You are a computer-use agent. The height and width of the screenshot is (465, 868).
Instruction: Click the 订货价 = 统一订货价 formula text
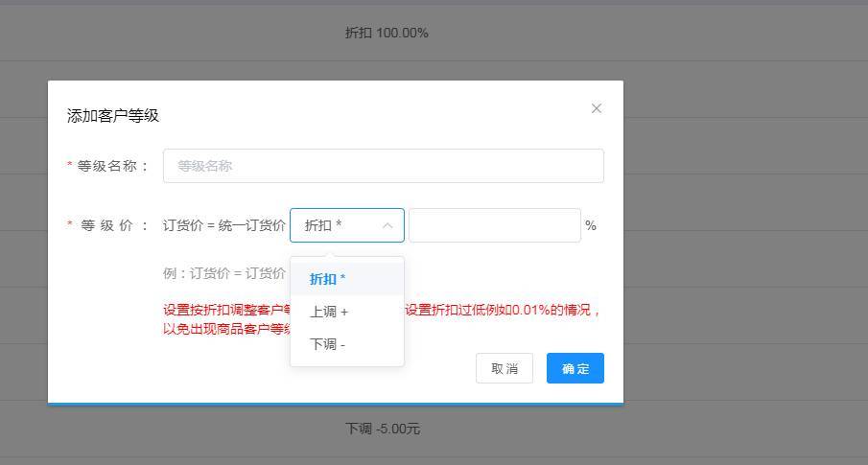224,225
